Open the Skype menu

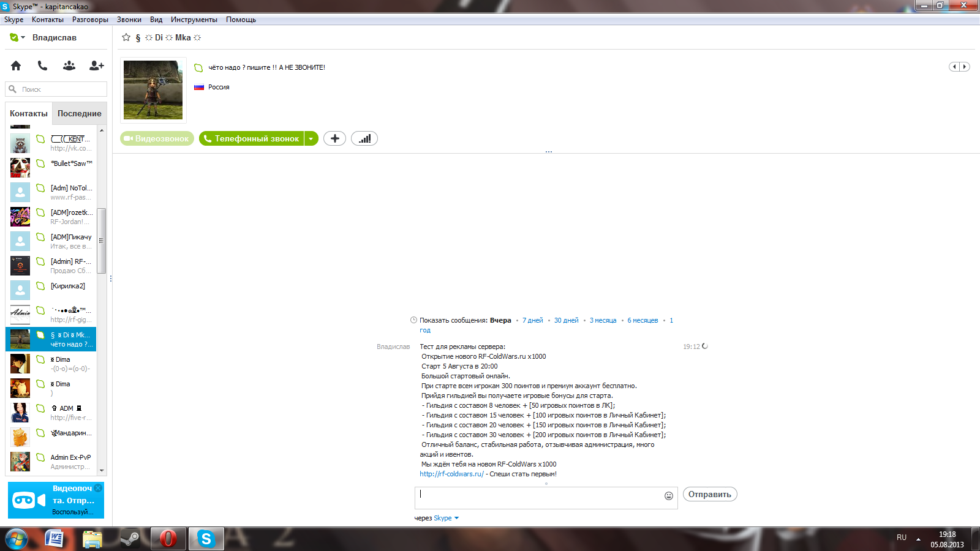point(14,20)
